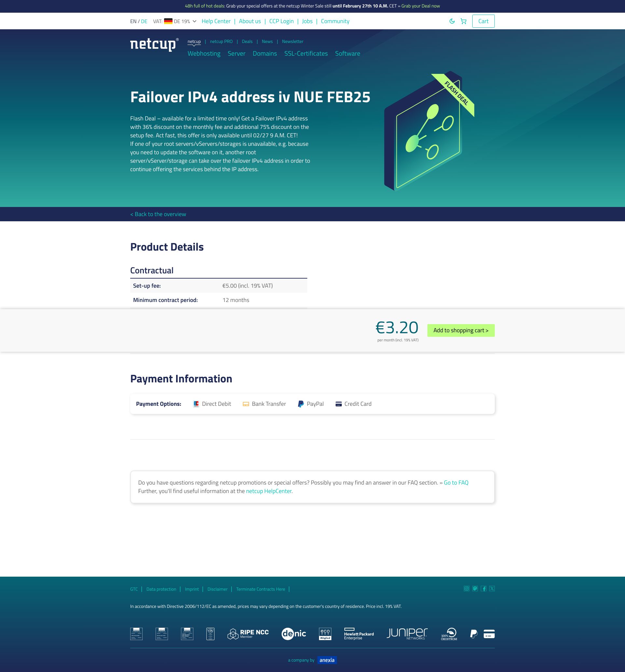625x672 pixels.
Task: Click the netcup logo
Action: pyautogui.click(x=154, y=45)
